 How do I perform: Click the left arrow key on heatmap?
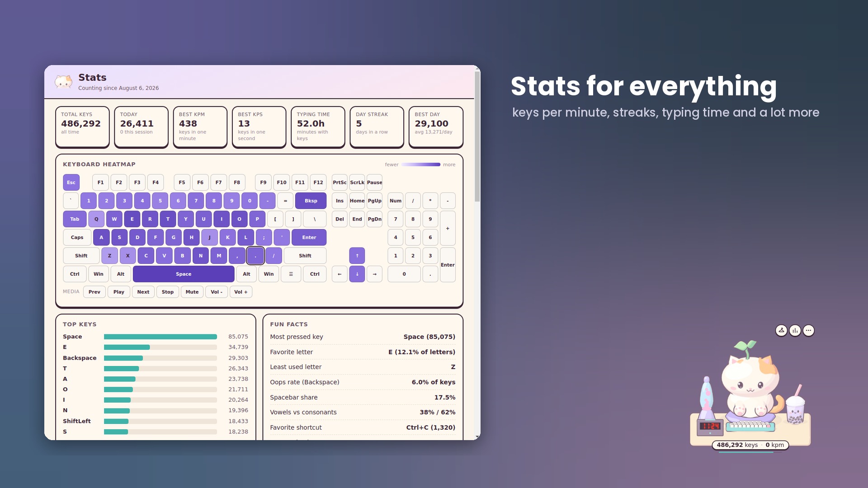click(340, 274)
